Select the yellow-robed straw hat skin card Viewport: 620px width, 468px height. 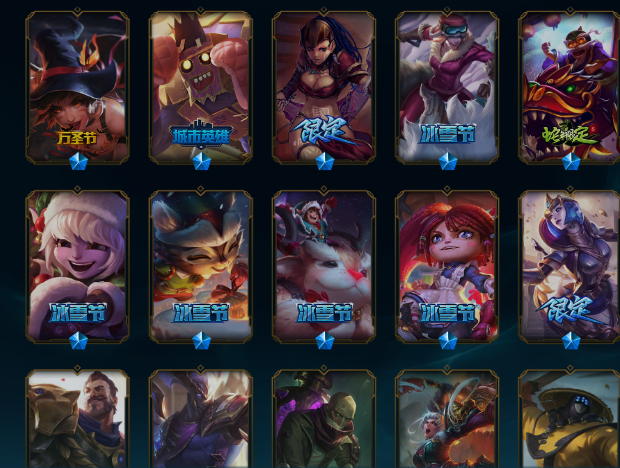(x=569, y=419)
